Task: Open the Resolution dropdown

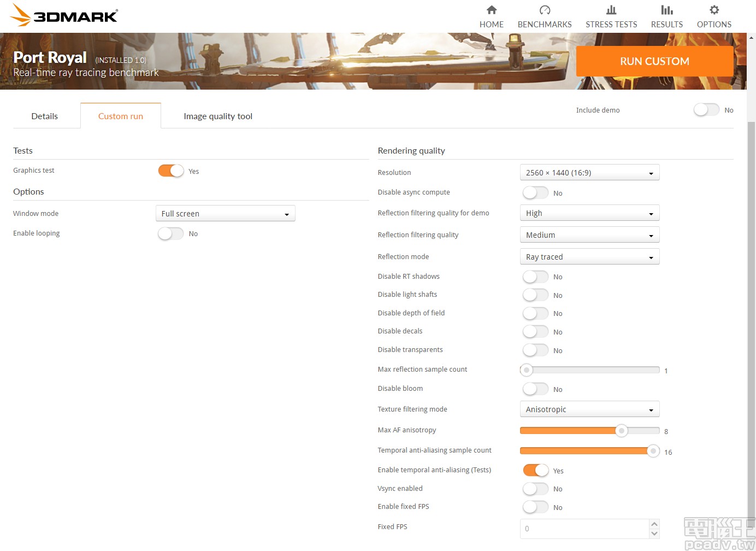Action: [589, 172]
